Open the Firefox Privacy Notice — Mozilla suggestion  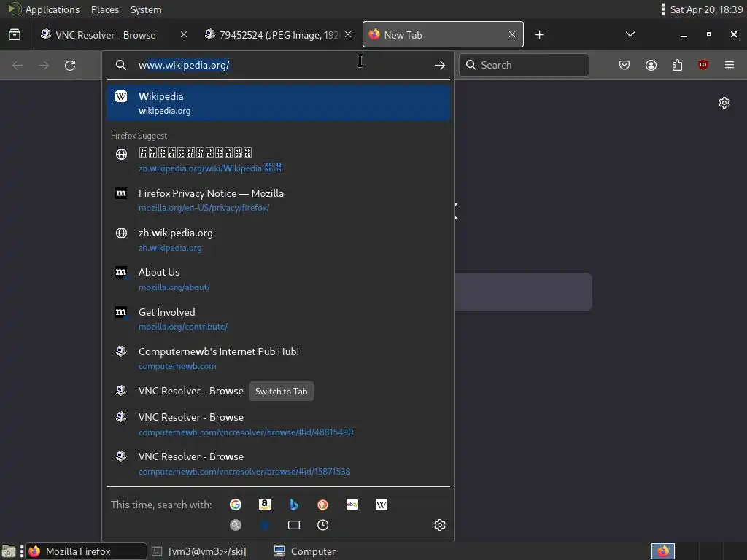278,200
